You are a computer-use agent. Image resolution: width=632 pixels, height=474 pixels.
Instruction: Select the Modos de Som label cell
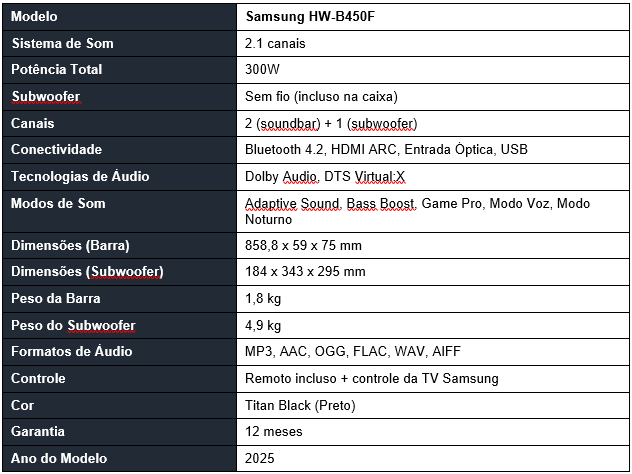(x=119, y=212)
